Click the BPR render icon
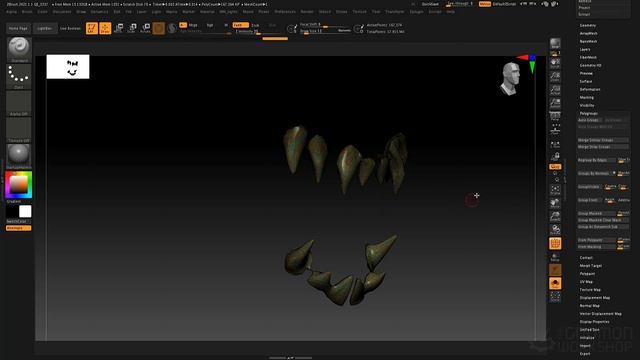Viewport: 640px width, 360px height. point(555,44)
